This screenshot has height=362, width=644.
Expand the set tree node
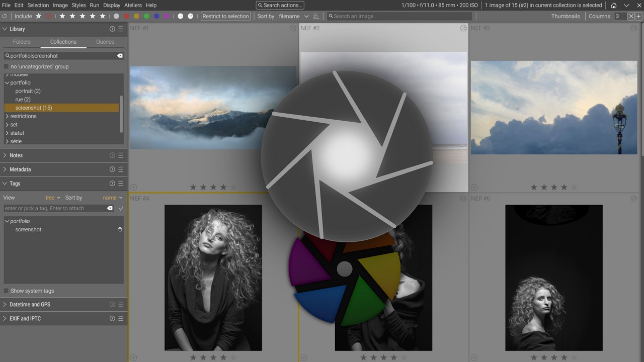(7, 125)
